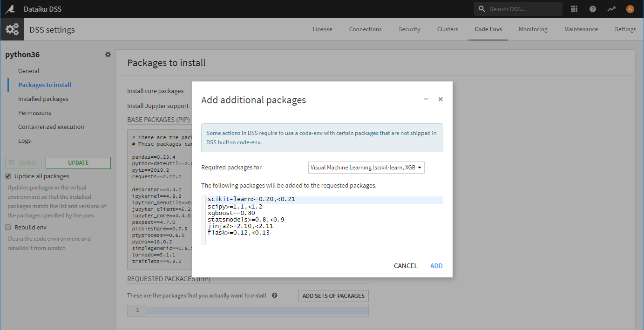Click ADD SETS OF PACKAGES button
Viewport: 644px width, 330px height.
[x=333, y=296]
